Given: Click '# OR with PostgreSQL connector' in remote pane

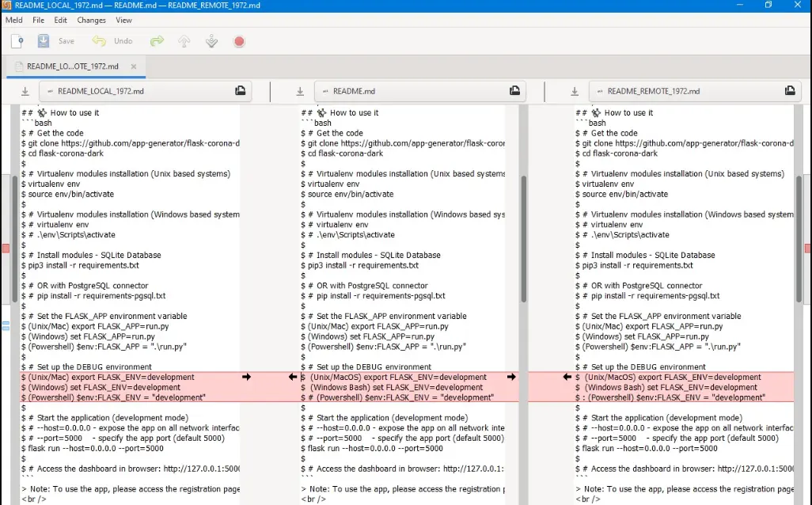Looking at the screenshot, I should coord(642,286).
